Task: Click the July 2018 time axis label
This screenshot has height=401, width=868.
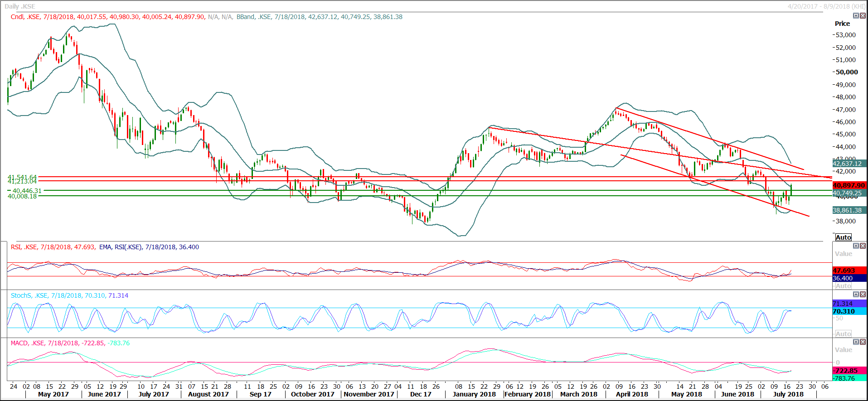Action: 788,394
